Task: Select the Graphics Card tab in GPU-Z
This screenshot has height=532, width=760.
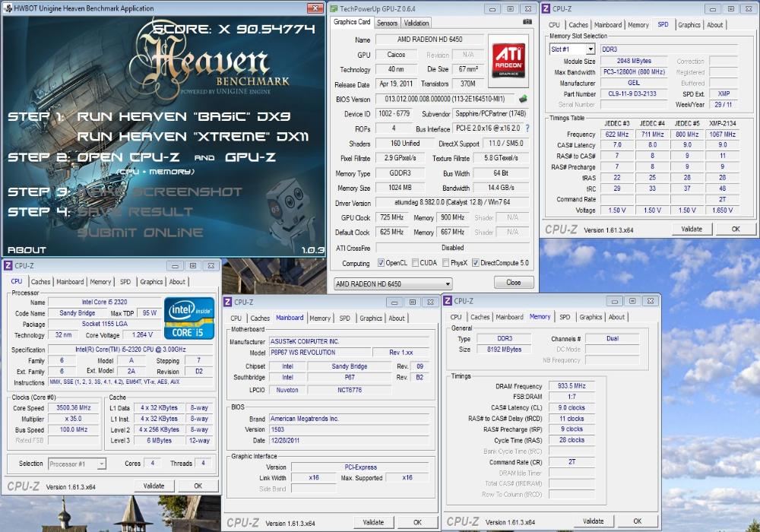Action: tap(352, 22)
